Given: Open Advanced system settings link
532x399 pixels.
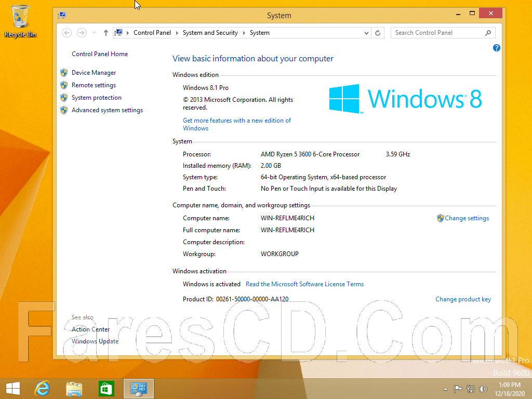Looking at the screenshot, I should coord(107,110).
